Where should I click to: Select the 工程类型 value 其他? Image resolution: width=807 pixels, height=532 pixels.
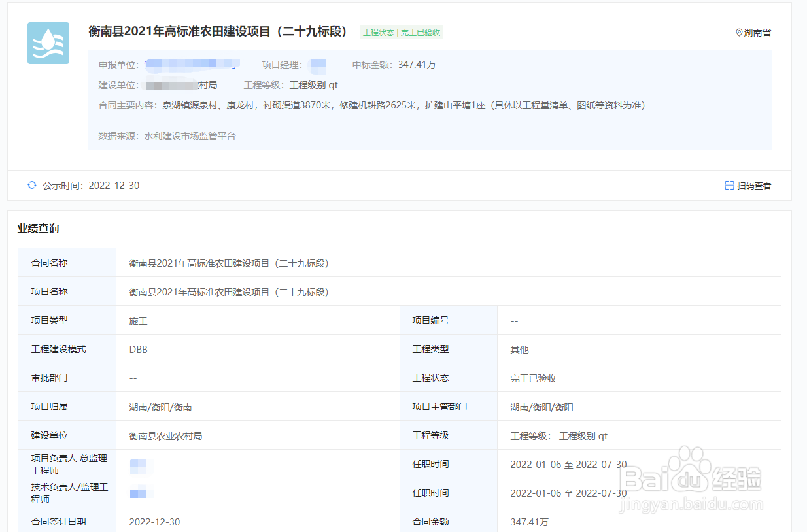click(518, 349)
